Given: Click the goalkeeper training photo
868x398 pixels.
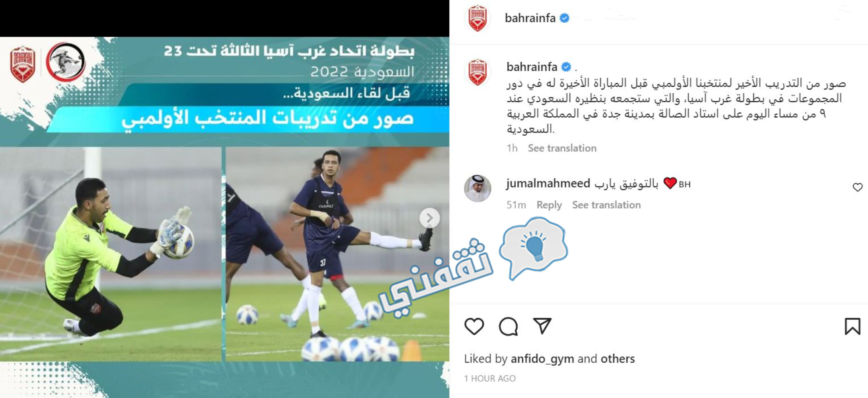Looking at the screenshot, I should 111,254.
